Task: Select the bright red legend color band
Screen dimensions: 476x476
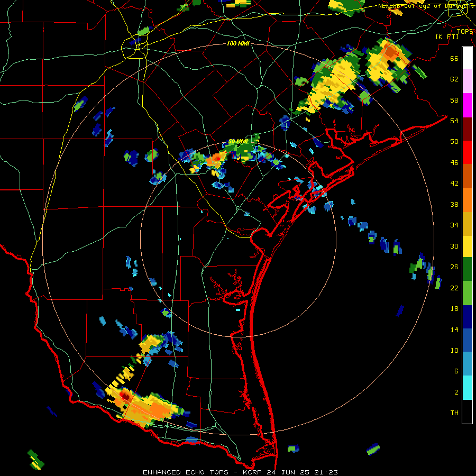Action: tap(467, 152)
